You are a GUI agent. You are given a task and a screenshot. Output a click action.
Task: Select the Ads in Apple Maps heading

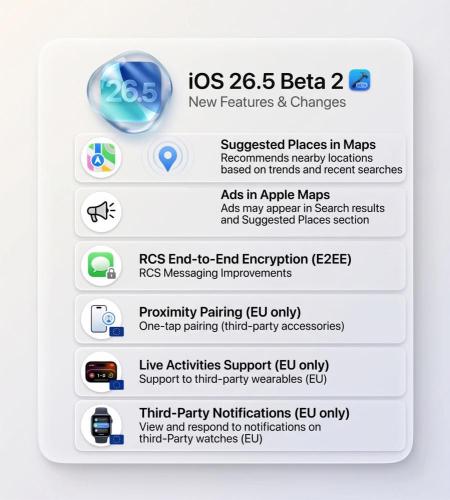tap(275, 195)
